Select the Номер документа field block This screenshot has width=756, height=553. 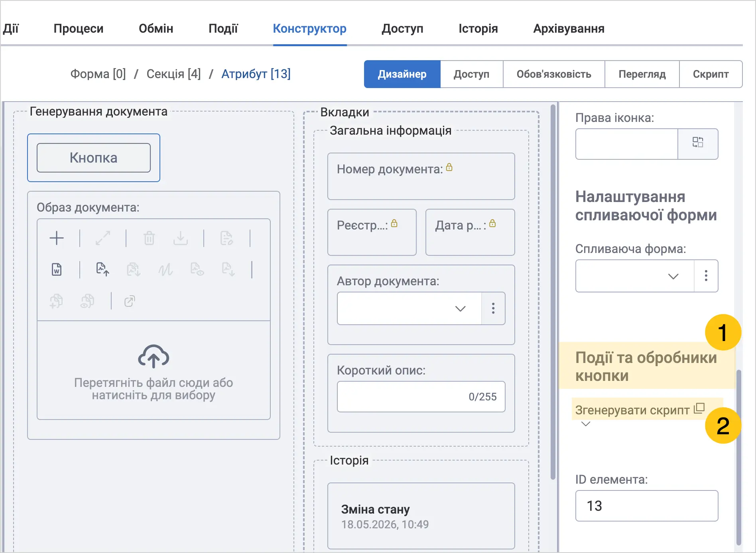421,176
